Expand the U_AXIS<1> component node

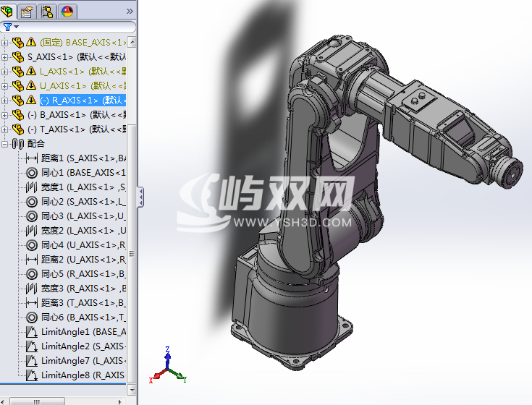click(5, 86)
